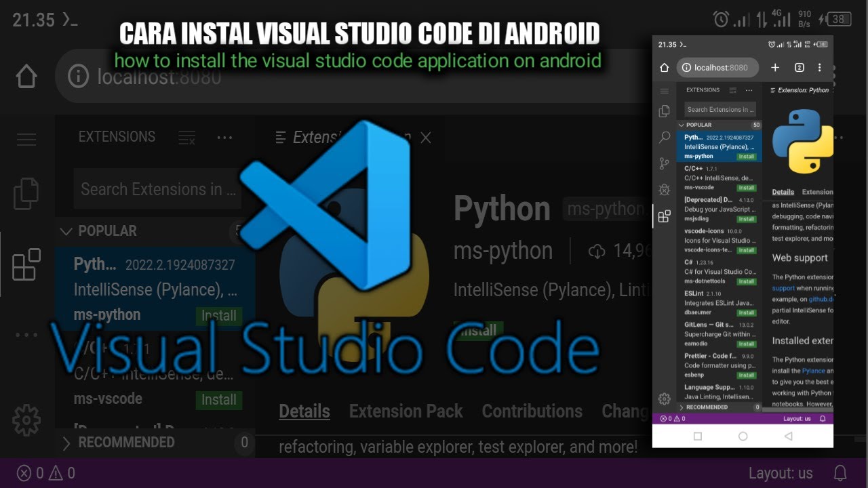This screenshot has width=868, height=488.
Task: Open Manage gear icon in phone inset
Action: coord(664,399)
